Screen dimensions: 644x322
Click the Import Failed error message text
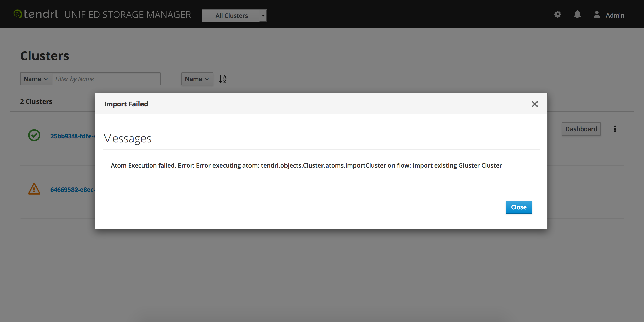pos(306,166)
